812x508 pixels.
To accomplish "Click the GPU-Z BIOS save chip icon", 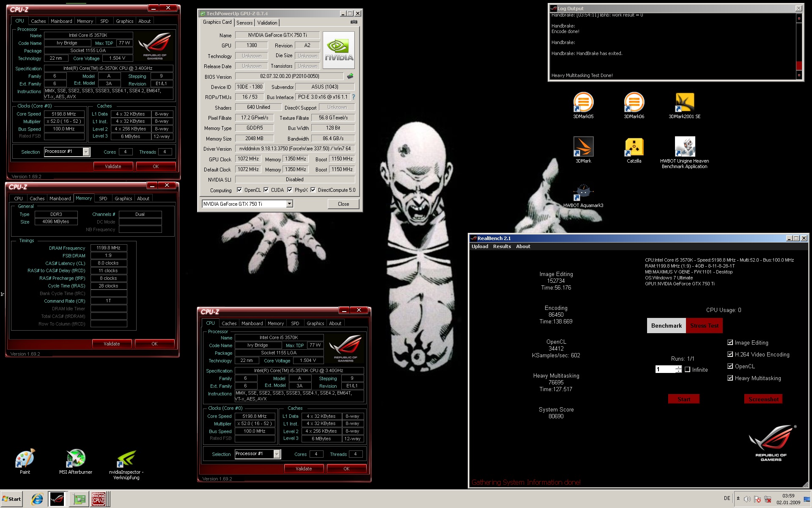I will coord(350,76).
